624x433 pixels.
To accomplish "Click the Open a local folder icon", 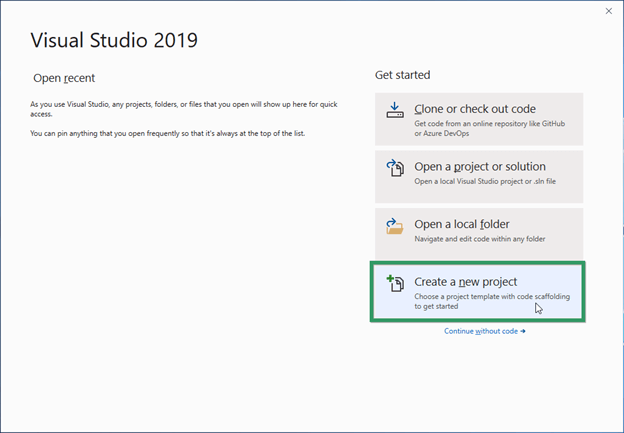I will (x=394, y=226).
